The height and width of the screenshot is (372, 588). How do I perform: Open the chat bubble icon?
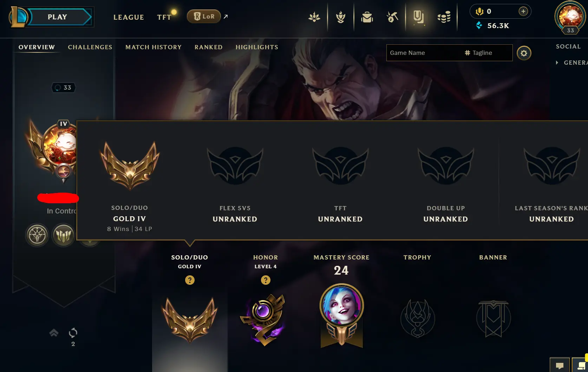pos(560,365)
